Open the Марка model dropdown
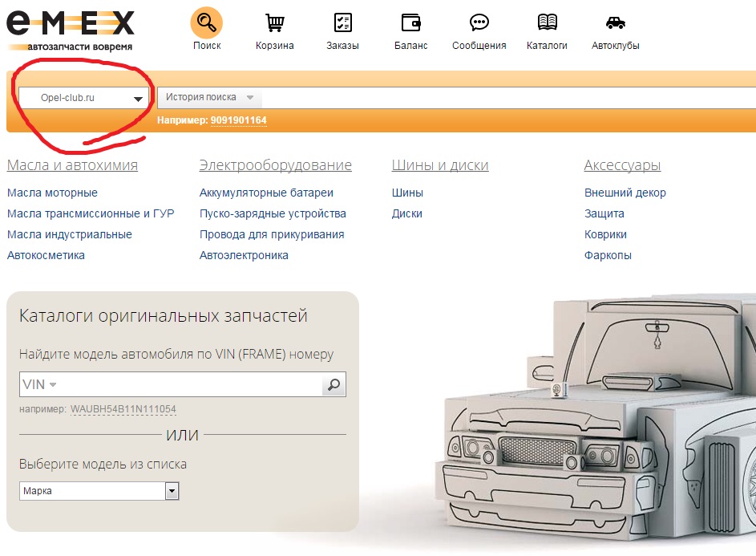 coord(99,491)
